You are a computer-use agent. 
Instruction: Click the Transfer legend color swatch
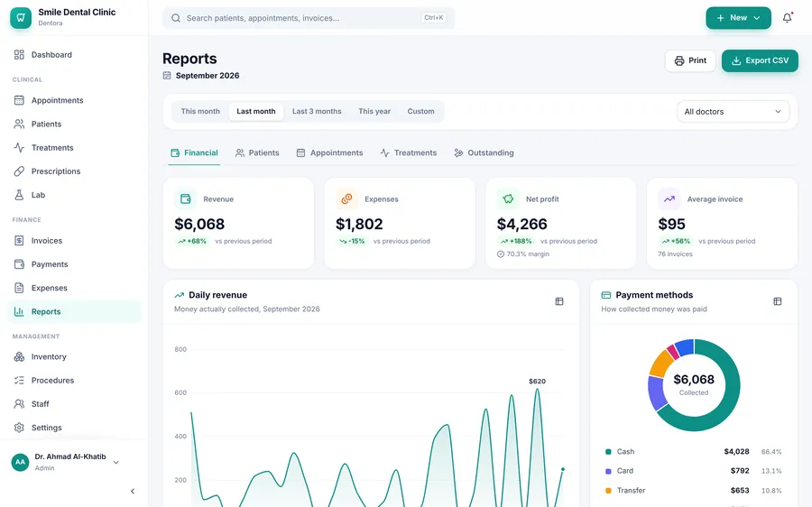point(608,491)
